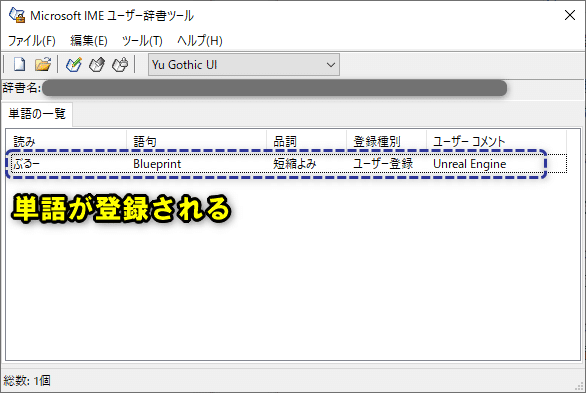Close the user dictionary tool window
This screenshot has width=586, height=393.
(x=570, y=15)
